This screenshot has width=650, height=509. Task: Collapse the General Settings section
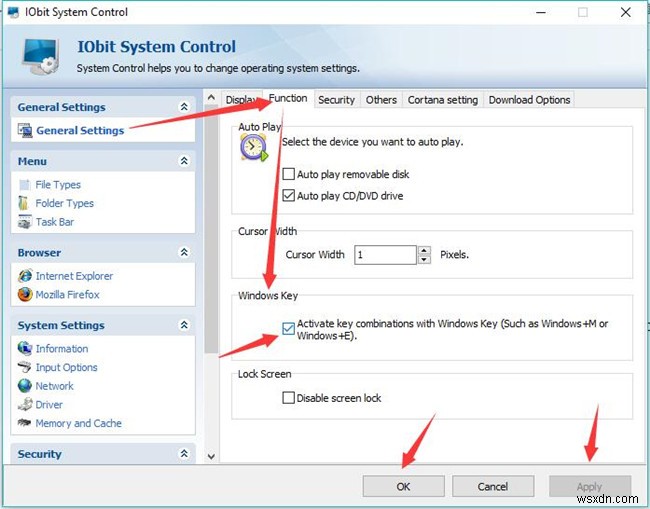pos(184,107)
